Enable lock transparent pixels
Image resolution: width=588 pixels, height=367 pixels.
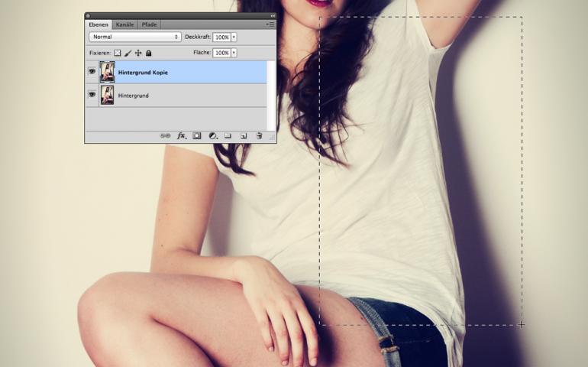118,54
